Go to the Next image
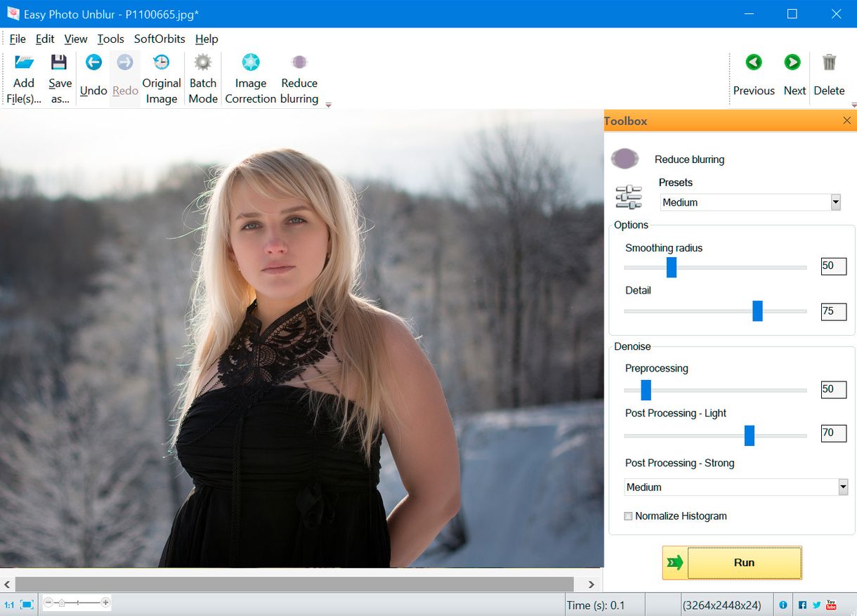The image size is (857, 616). coord(793,63)
